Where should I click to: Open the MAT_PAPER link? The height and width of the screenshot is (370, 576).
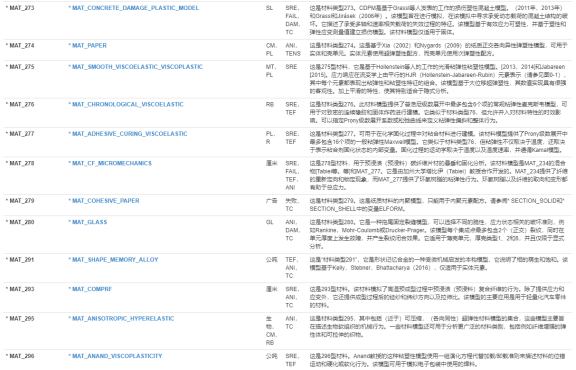point(89,45)
